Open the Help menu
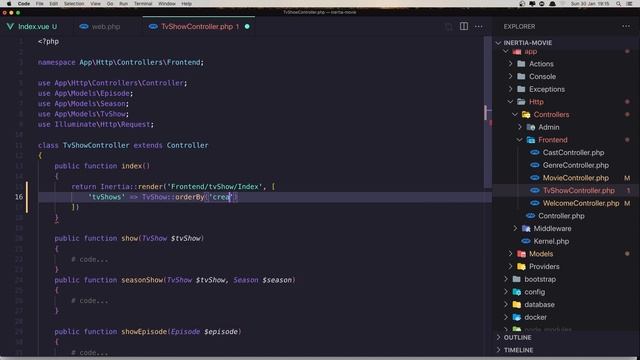Image resolution: width=640 pixels, height=360 pixels. tap(187, 4)
